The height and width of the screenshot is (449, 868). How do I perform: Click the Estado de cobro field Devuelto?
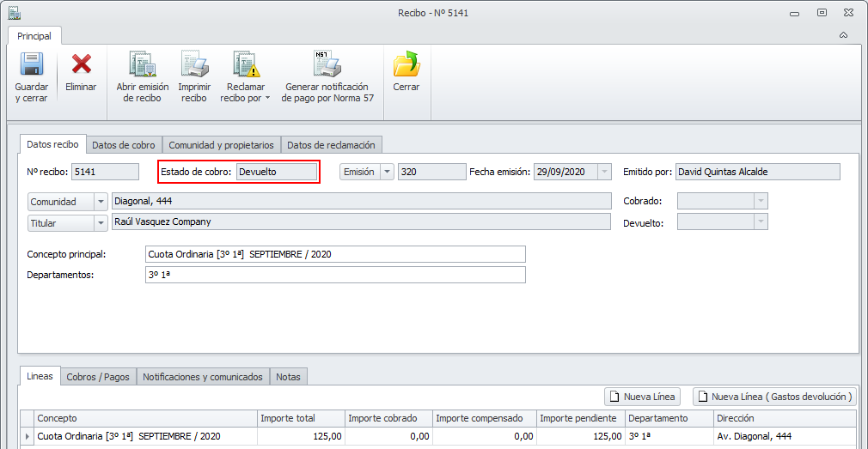(277, 172)
